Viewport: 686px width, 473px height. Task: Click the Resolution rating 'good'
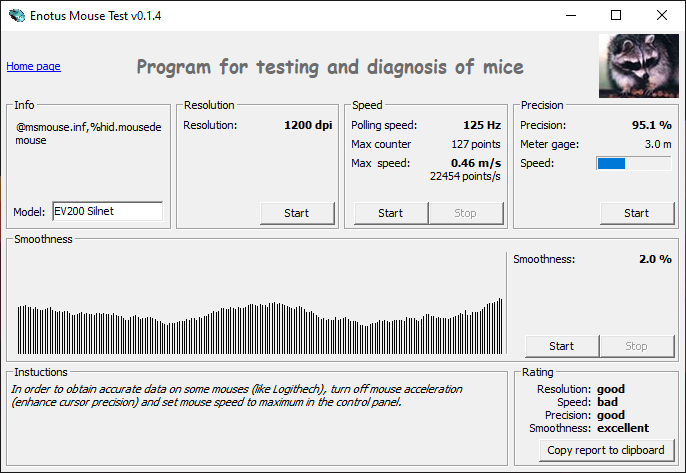click(611, 389)
